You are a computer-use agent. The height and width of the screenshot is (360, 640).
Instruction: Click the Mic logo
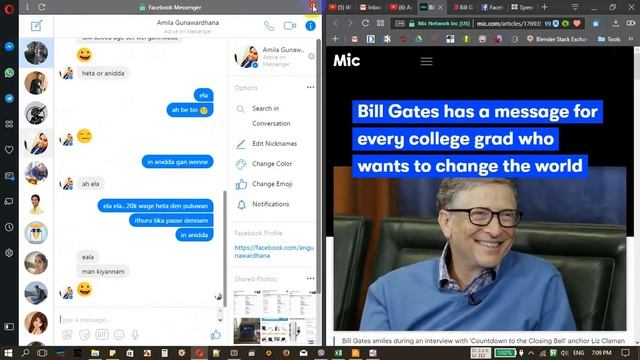click(347, 60)
